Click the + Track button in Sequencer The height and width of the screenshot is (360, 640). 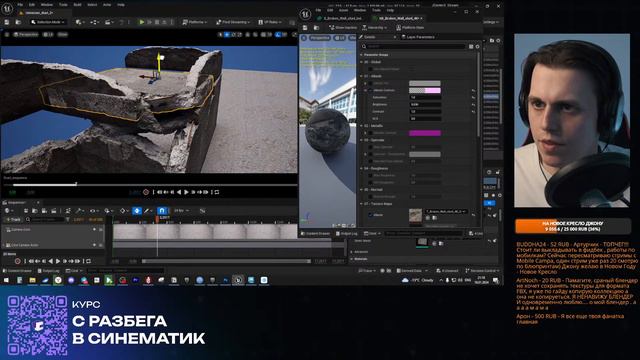13,220
